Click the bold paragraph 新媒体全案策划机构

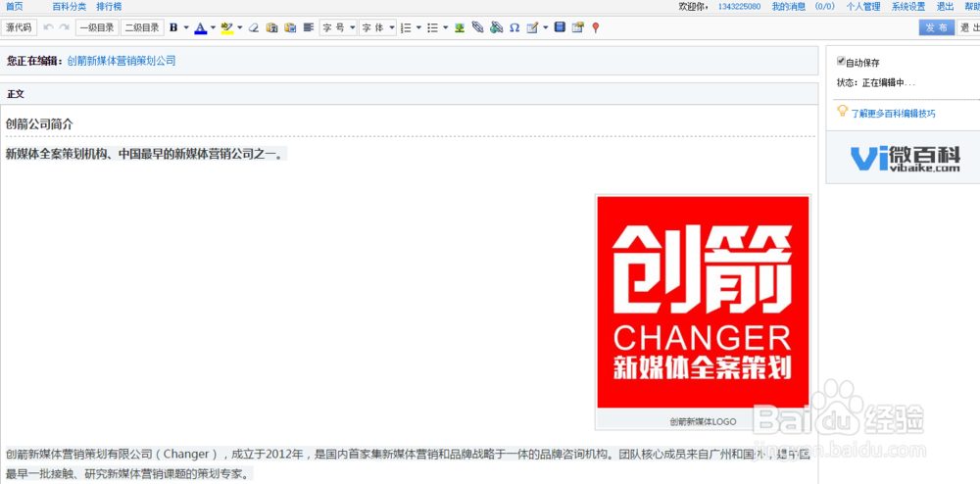click(144, 154)
